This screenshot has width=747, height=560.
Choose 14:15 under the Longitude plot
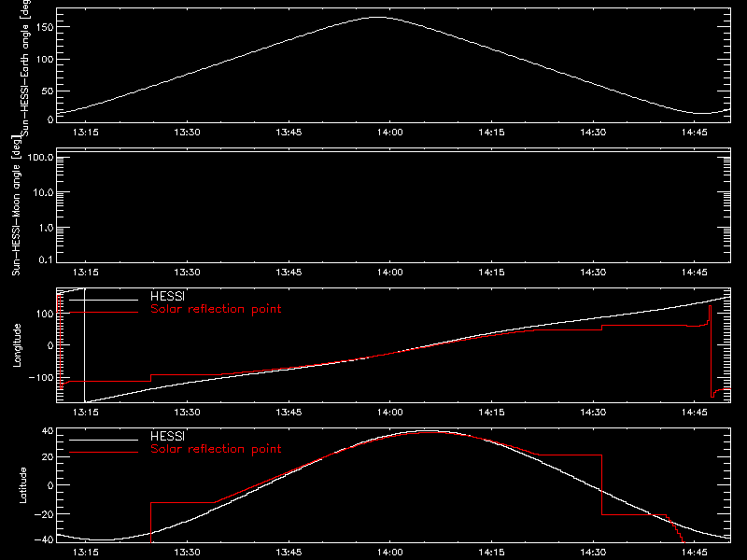click(x=492, y=413)
